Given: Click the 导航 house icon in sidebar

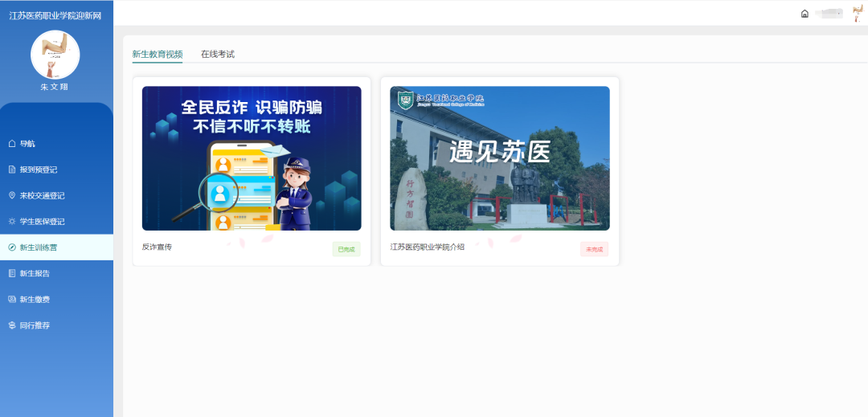Looking at the screenshot, I should tap(12, 144).
